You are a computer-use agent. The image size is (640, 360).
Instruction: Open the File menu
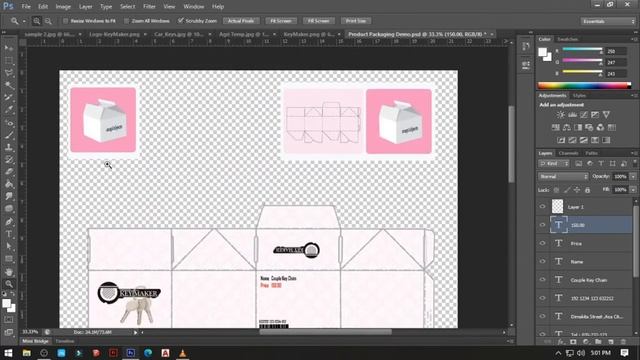(x=26, y=7)
